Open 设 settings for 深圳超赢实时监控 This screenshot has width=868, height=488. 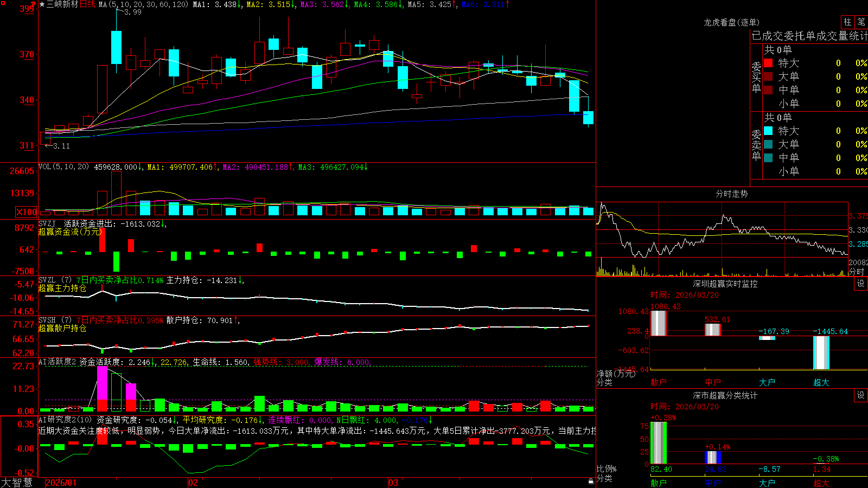(861, 284)
